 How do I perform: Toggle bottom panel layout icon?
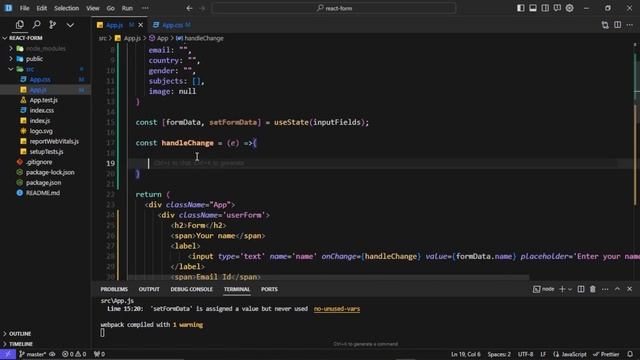tap(533, 8)
